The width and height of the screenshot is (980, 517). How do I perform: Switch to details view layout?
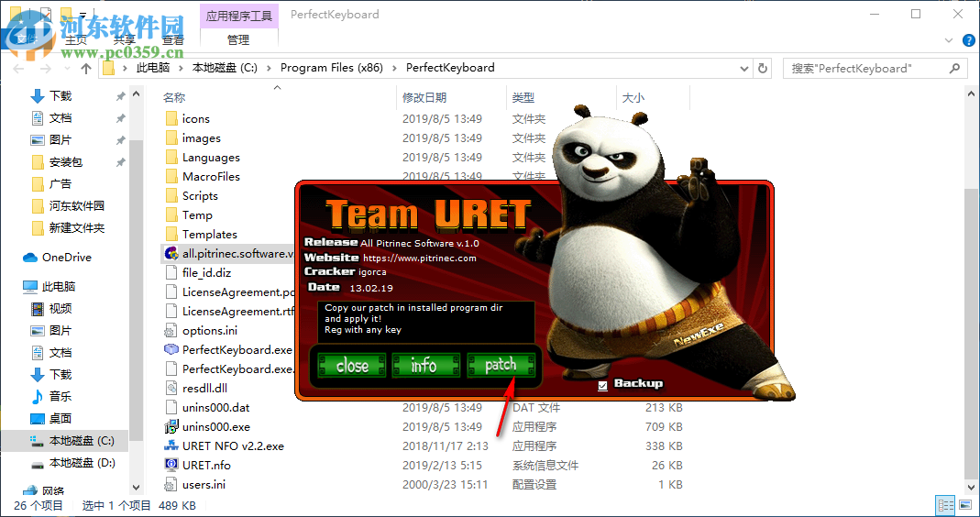click(x=946, y=505)
